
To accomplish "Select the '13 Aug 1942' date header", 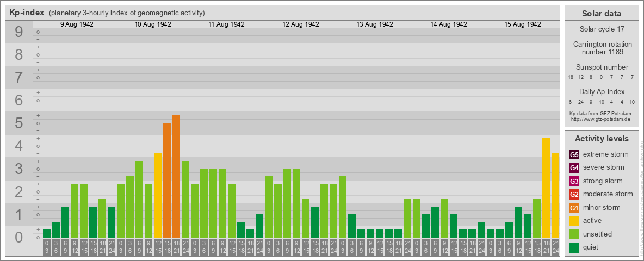I will [x=375, y=24].
